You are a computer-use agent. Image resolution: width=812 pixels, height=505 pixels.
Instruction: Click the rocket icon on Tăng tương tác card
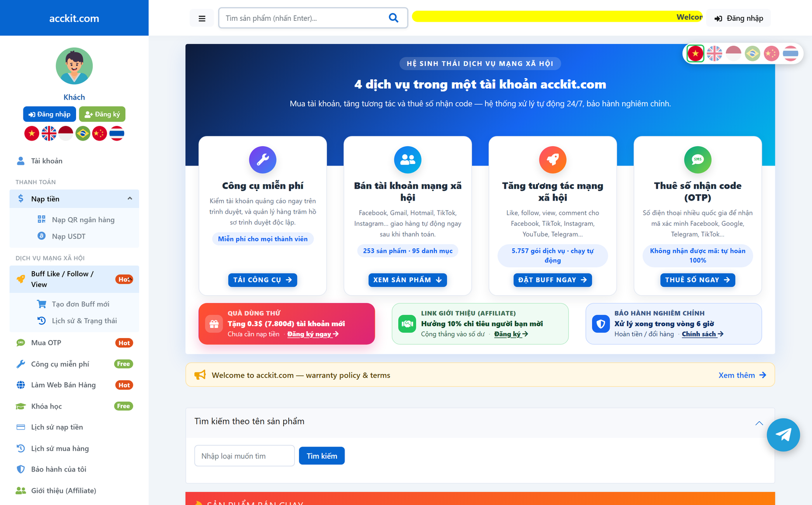pyautogui.click(x=553, y=159)
